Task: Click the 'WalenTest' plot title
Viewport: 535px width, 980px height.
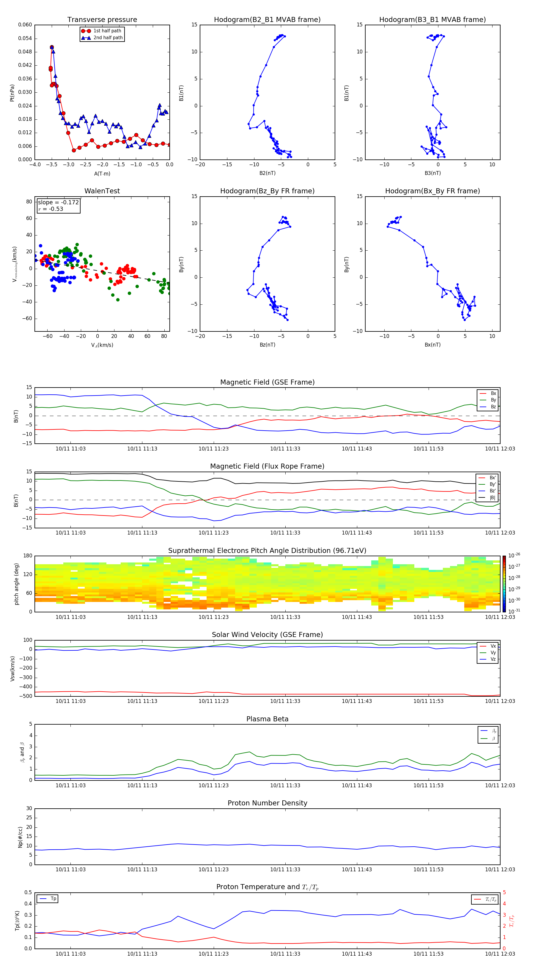Action: pyautogui.click(x=102, y=191)
